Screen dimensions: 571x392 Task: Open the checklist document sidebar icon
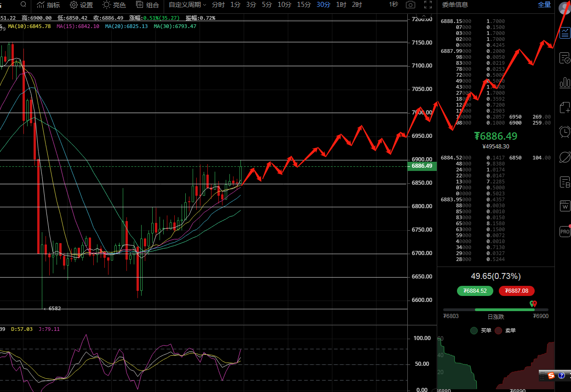pyautogui.click(x=565, y=58)
